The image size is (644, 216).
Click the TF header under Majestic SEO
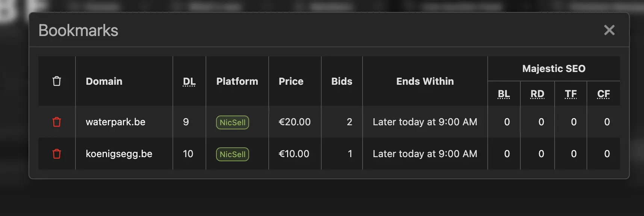coord(570,94)
